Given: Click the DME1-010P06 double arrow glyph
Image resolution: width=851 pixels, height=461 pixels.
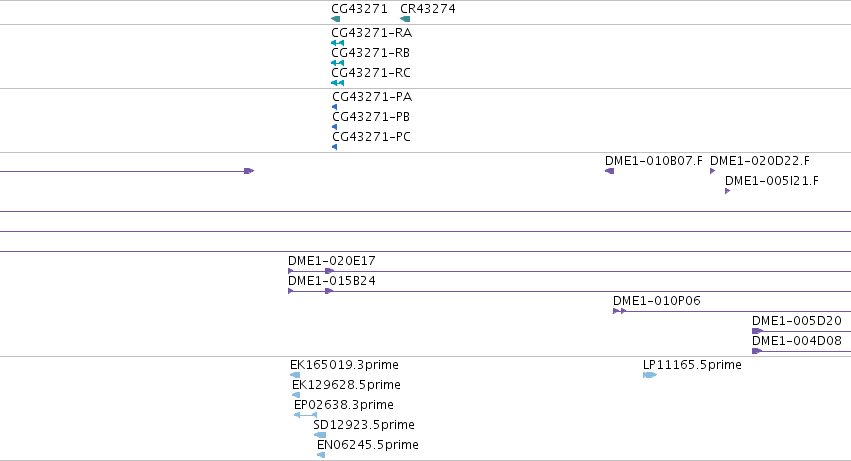Looking at the screenshot, I should click(x=619, y=311).
